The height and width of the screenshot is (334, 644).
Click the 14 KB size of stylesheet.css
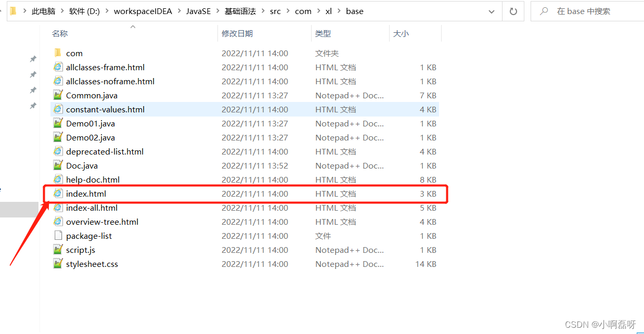(426, 264)
